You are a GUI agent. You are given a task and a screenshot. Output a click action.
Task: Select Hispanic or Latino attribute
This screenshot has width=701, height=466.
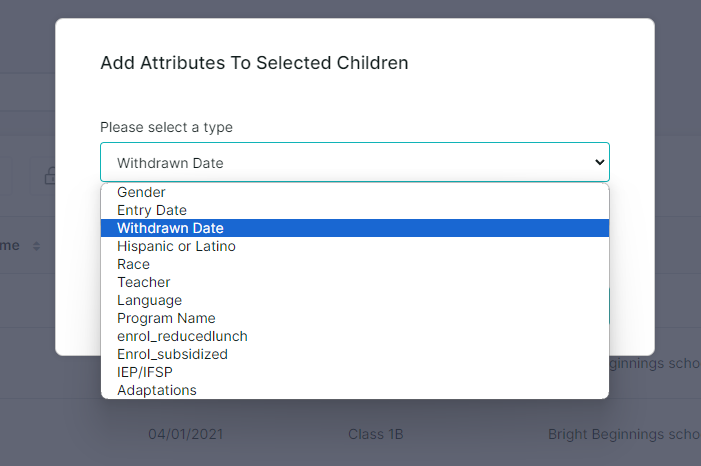pyautogui.click(x=176, y=246)
